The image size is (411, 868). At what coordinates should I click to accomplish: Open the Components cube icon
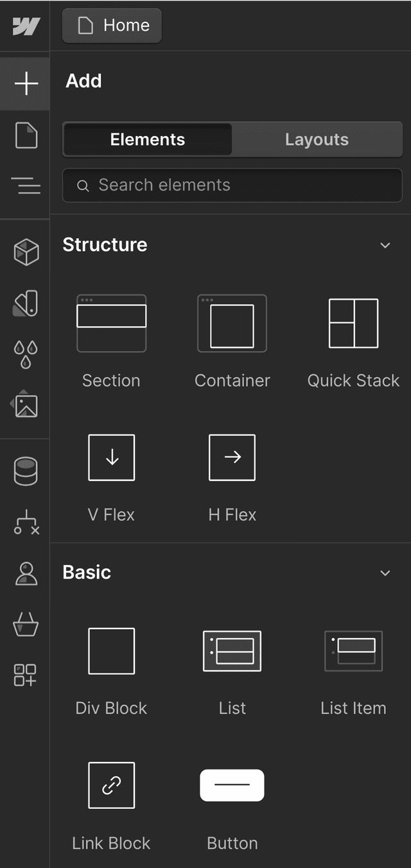tap(26, 252)
